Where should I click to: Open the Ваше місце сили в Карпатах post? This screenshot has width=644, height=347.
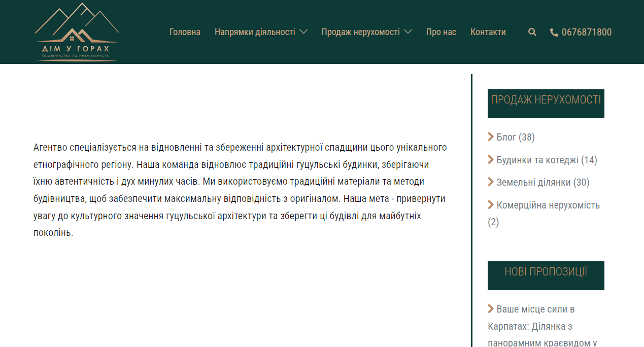point(543,326)
